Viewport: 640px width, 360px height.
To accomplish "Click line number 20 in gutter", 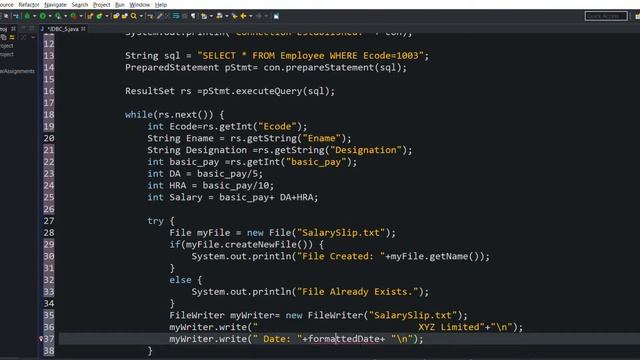I will [x=49, y=138].
